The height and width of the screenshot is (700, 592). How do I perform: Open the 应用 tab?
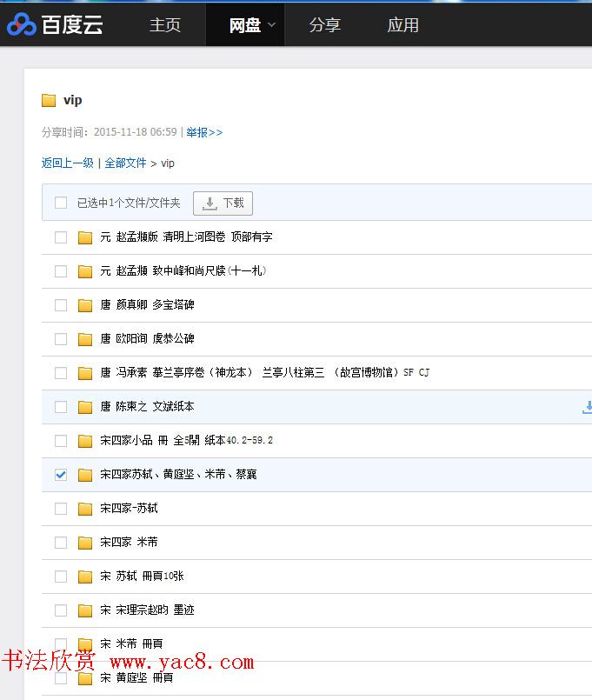[402, 25]
